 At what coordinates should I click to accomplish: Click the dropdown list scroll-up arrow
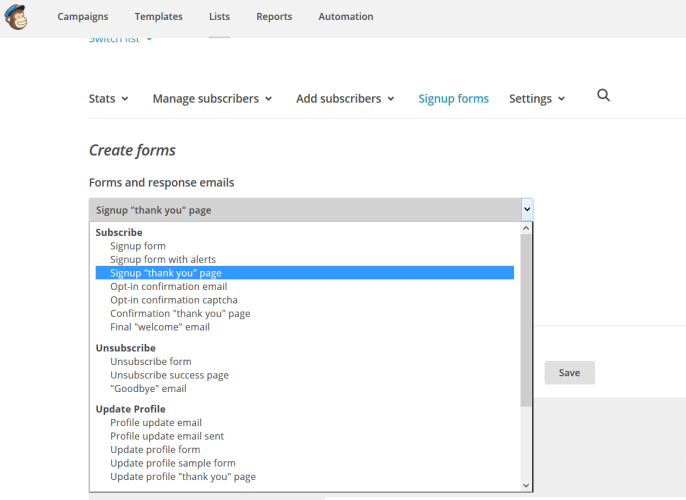[x=526, y=228]
